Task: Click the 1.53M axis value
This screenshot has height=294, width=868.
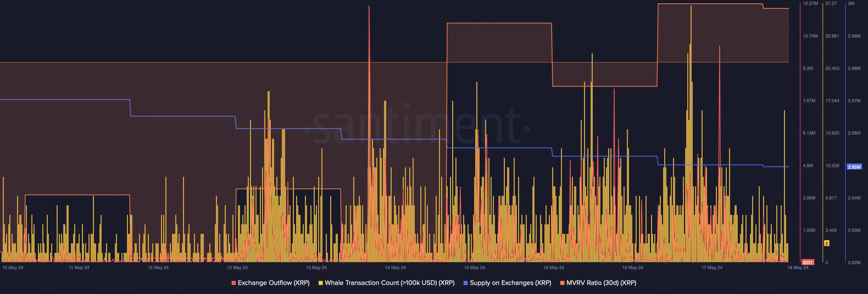Action: pyautogui.click(x=809, y=230)
